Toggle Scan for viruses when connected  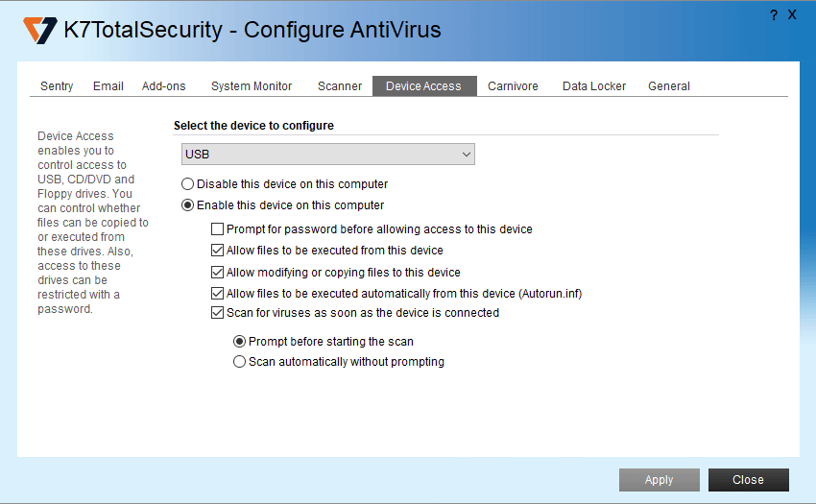pyautogui.click(x=218, y=313)
